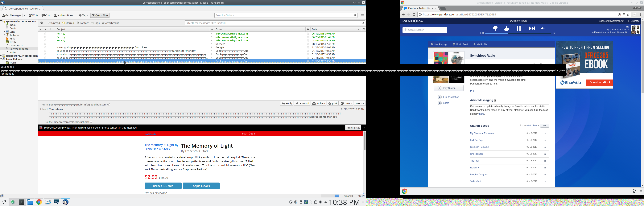Expand the Archives folder
Screen dimensions: 644x206
4,35
